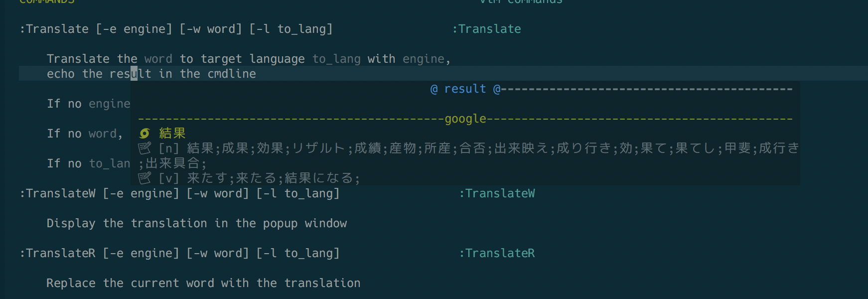This screenshot has height=299, width=868.
Task: Click 'to_lang' keyword in Translate description
Action: point(336,59)
